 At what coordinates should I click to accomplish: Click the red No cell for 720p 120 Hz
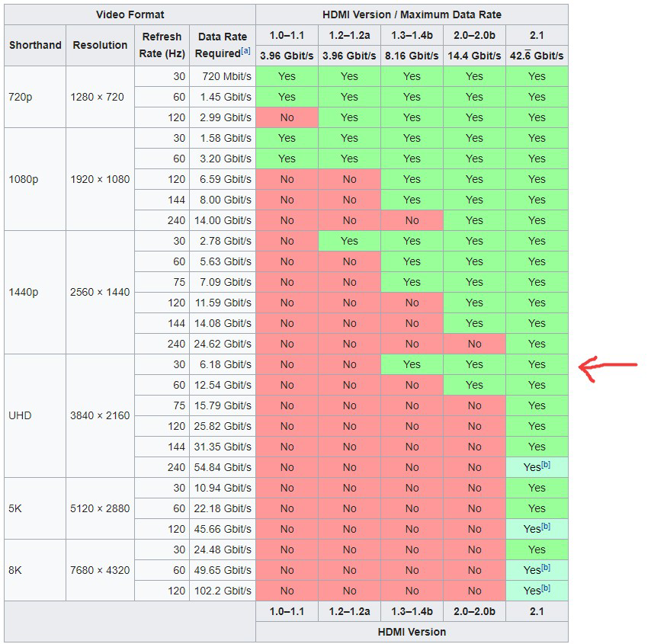click(287, 117)
